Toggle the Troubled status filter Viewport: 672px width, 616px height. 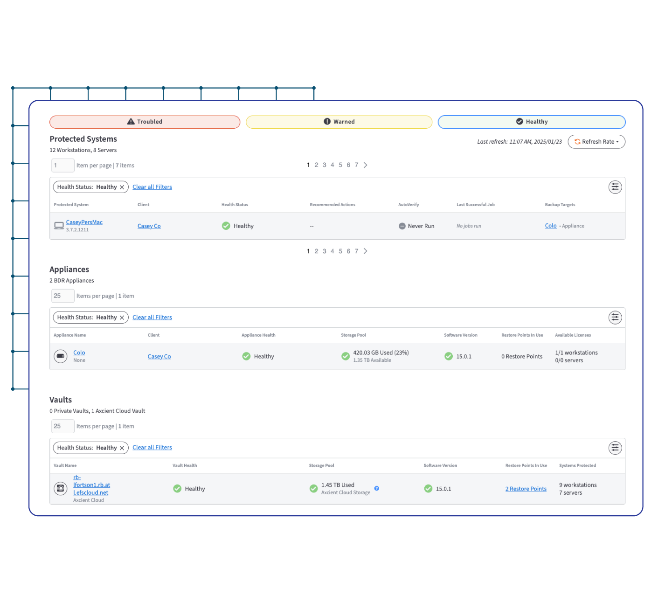point(145,122)
